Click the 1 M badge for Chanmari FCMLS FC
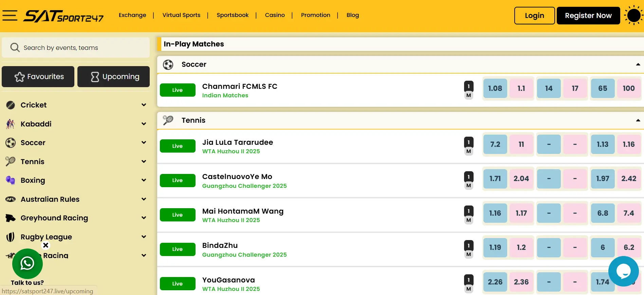Image resolution: width=644 pixels, height=295 pixels. tap(468, 91)
